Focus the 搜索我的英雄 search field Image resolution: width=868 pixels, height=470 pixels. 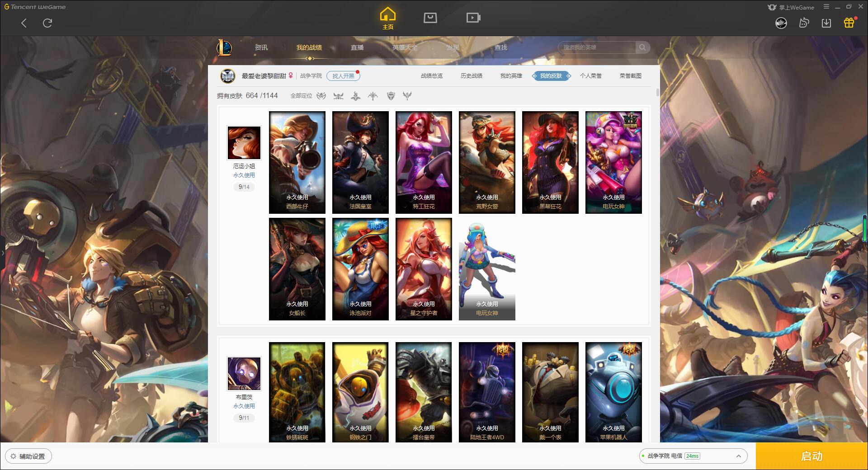[x=597, y=47]
